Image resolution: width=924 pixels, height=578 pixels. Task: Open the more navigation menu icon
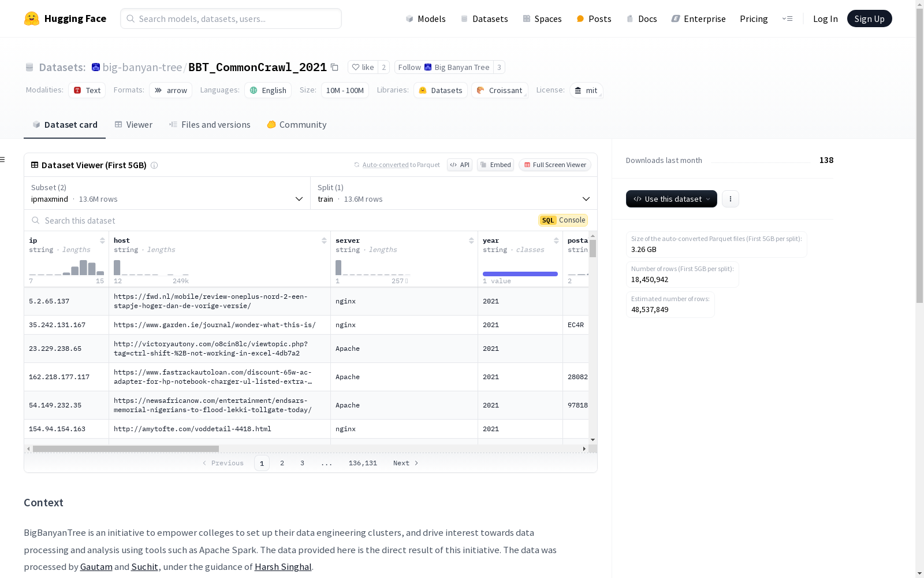click(787, 18)
